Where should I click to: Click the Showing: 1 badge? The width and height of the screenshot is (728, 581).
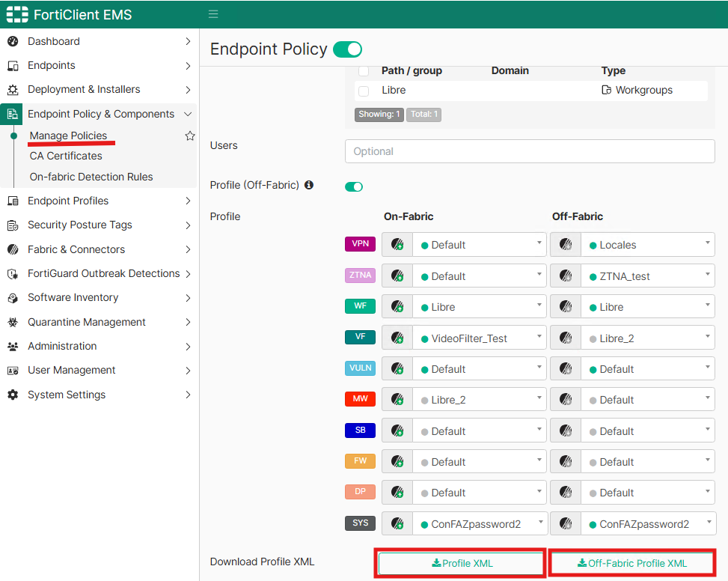[x=379, y=115]
